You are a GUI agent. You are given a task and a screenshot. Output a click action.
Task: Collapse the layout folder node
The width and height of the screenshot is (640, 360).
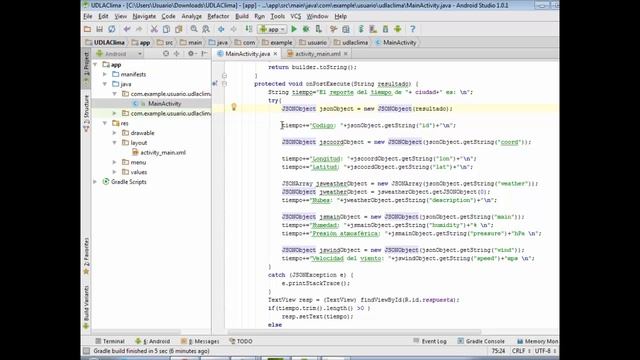coord(115,142)
